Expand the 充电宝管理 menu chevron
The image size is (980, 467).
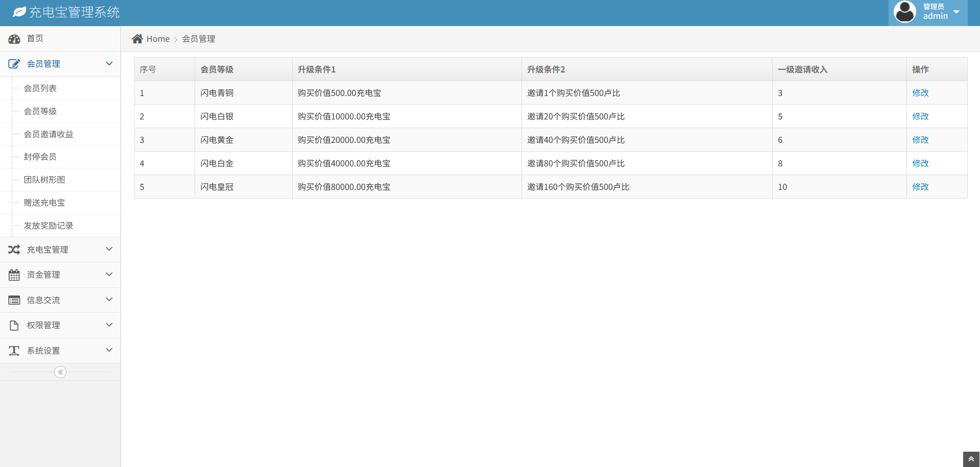tap(109, 249)
